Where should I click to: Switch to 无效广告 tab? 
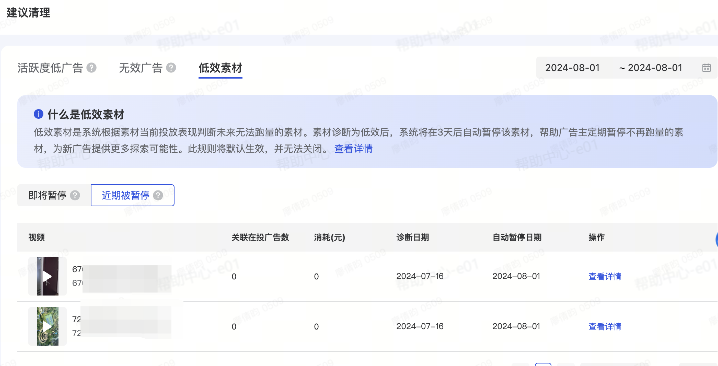tap(141, 68)
